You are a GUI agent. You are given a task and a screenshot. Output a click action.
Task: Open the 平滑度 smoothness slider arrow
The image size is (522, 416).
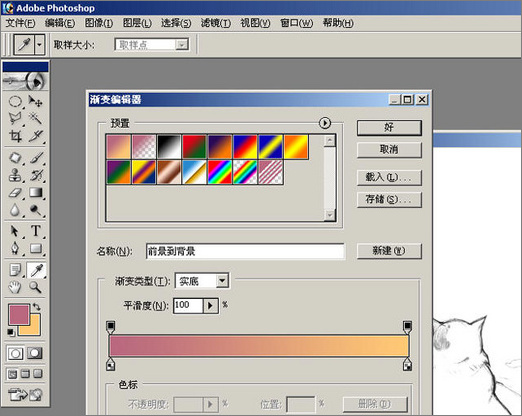tap(210, 305)
